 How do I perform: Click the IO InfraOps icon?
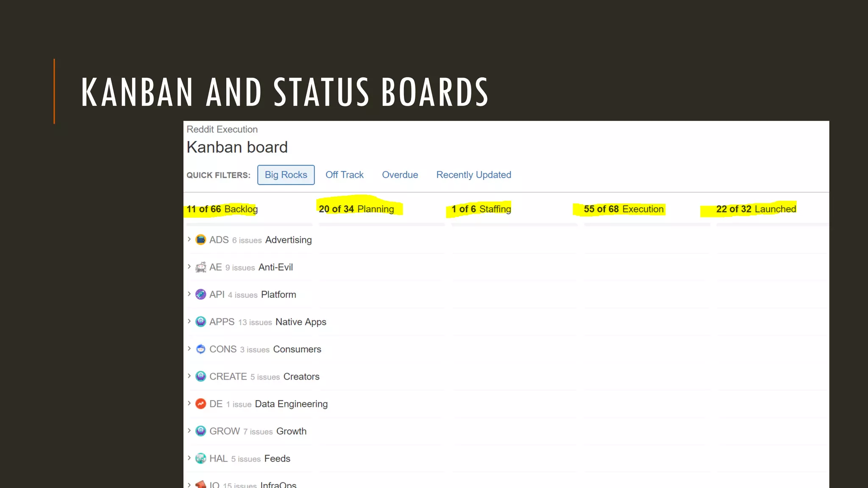pyautogui.click(x=200, y=484)
